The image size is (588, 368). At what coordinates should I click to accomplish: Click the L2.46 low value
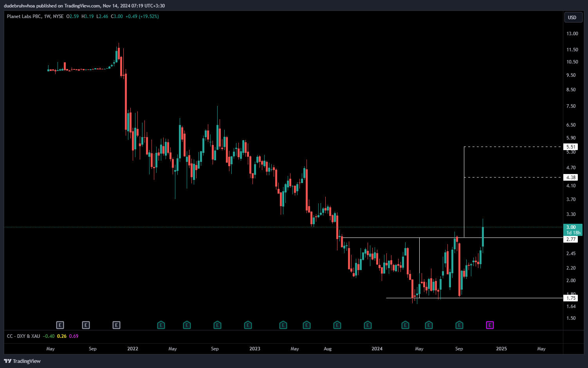pyautogui.click(x=102, y=16)
